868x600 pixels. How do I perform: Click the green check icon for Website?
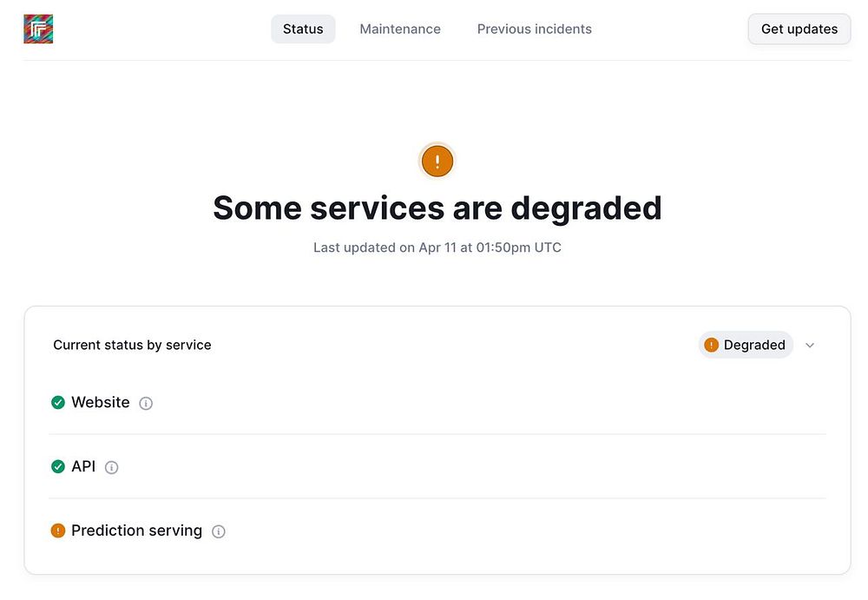[x=58, y=402]
